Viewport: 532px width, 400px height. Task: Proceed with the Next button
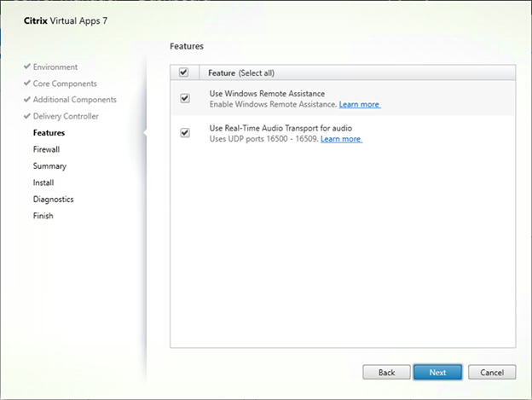437,373
